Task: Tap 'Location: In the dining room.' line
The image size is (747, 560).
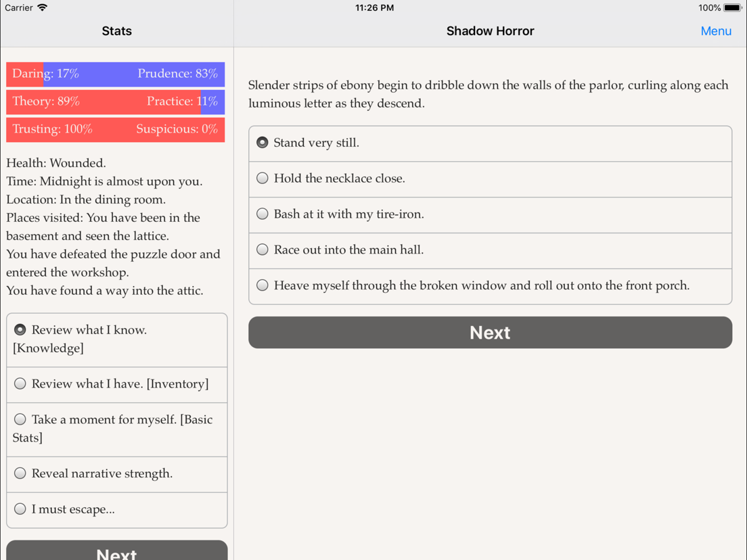Action: (86, 200)
